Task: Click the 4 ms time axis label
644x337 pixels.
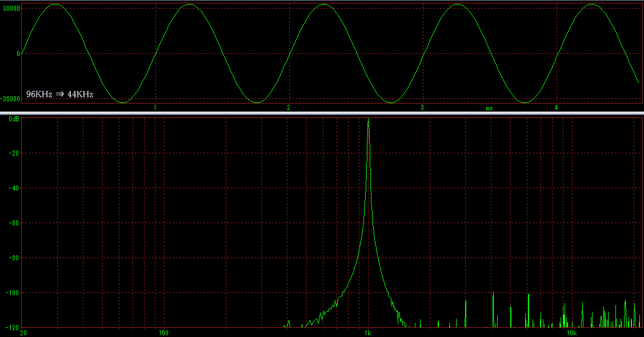Action: 556,108
